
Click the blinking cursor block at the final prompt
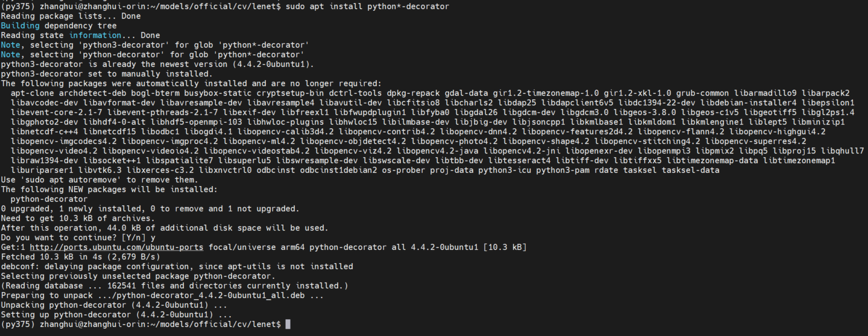point(288,324)
